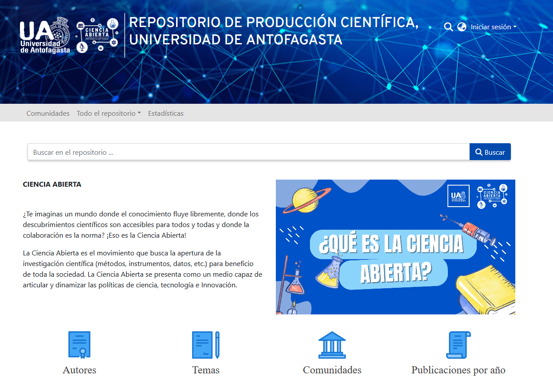Click the UA logo inside the banner image
Image resolution: width=553 pixels, height=392 pixels.
459,196
